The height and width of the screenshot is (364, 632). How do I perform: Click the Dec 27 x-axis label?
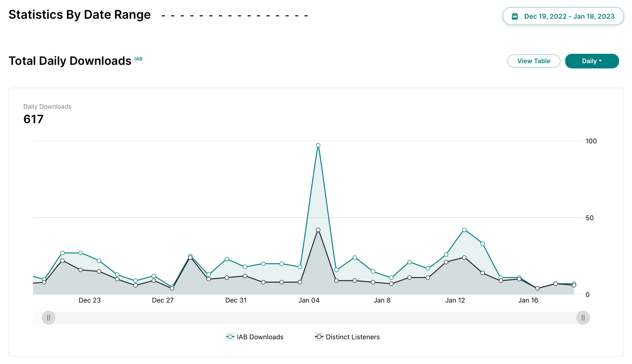[163, 300]
